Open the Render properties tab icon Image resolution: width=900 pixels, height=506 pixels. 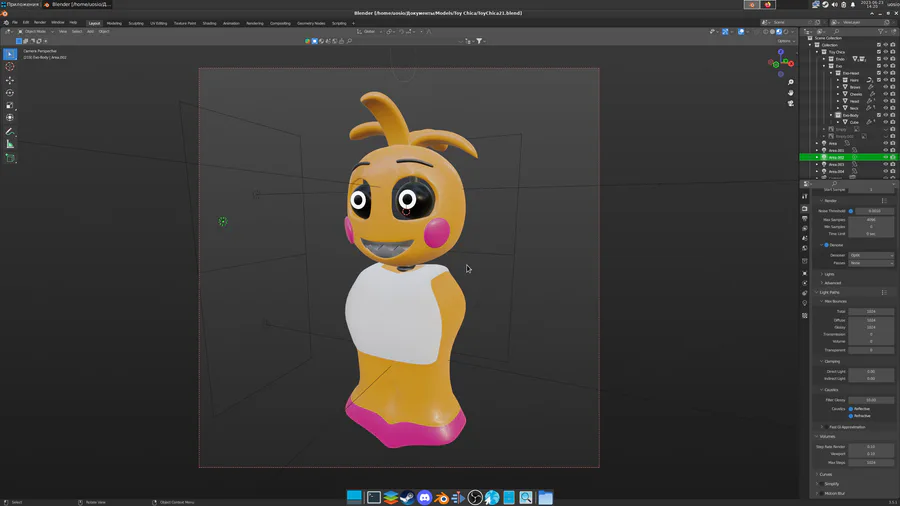(x=805, y=209)
